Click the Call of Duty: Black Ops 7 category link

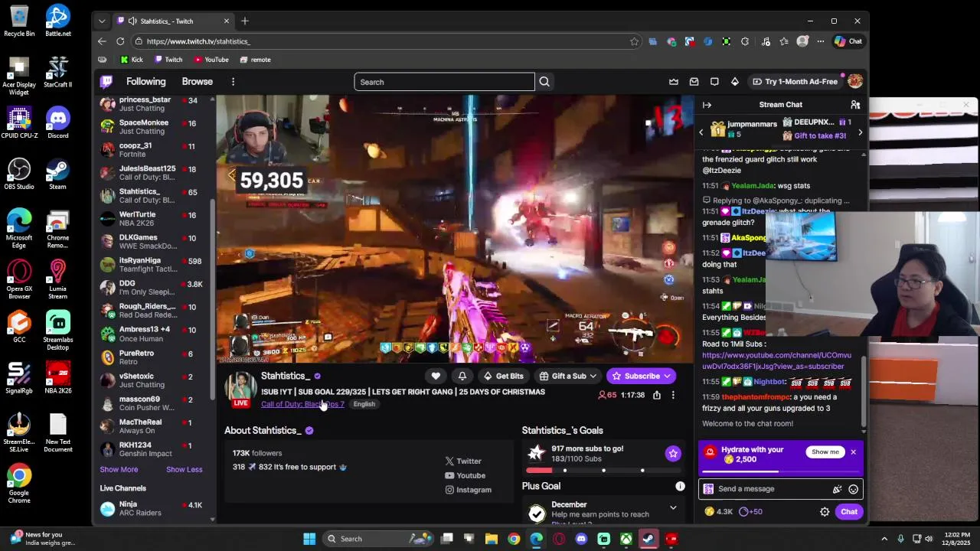tap(302, 404)
